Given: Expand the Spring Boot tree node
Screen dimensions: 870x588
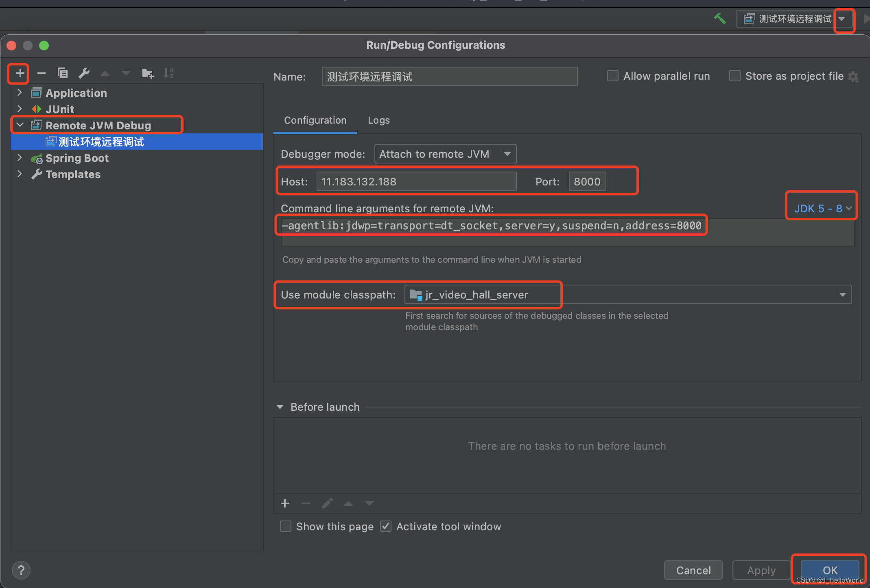Looking at the screenshot, I should coord(20,158).
